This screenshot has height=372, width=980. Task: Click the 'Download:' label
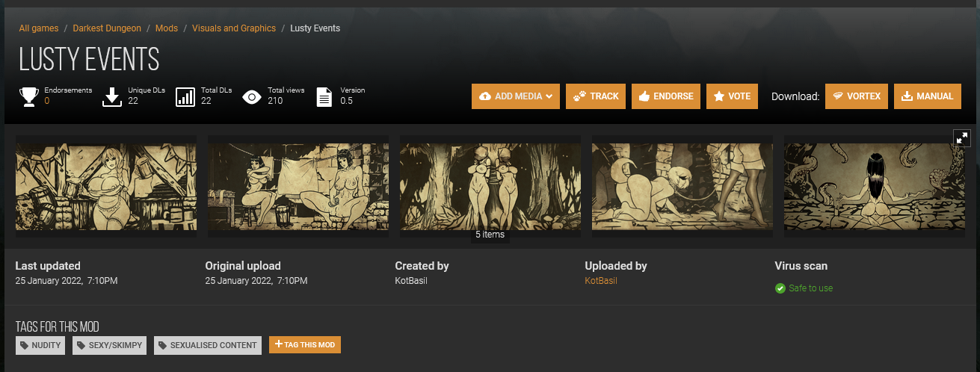(795, 96)
